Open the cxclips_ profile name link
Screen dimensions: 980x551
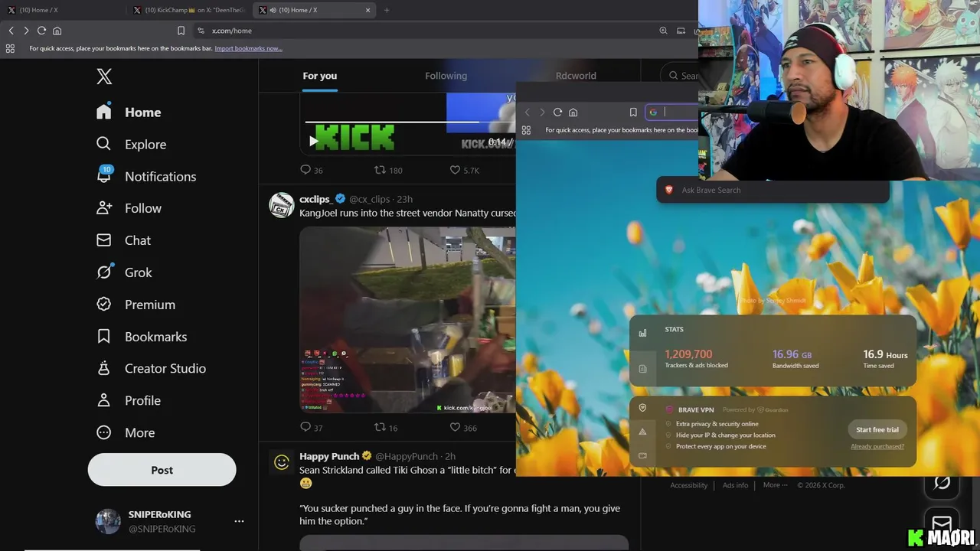pos(315,199)
